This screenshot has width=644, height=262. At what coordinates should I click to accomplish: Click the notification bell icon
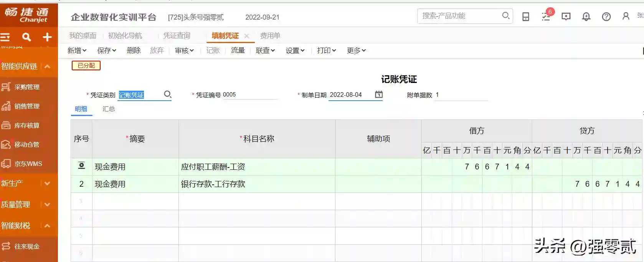[x=586, y=17]
